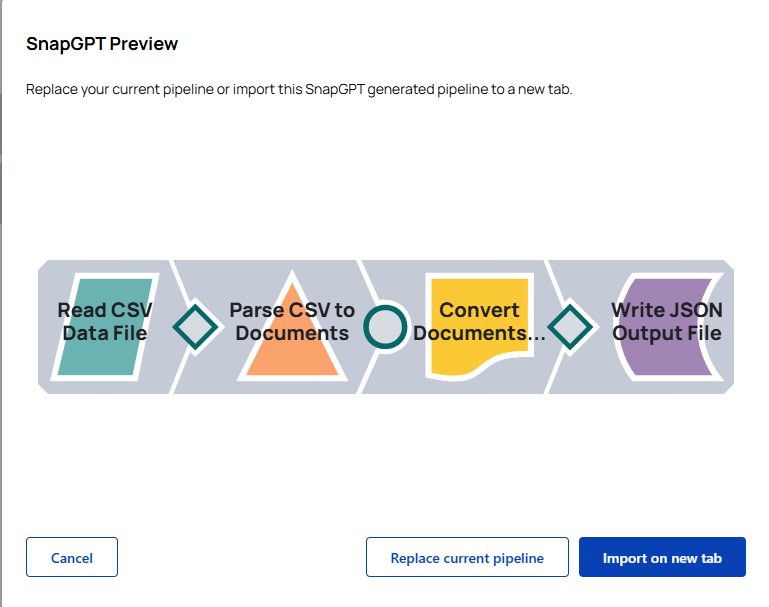769x607 pixels.
Task: Click the empty preview area above the pipeline
Action: [x=384, y=180]
